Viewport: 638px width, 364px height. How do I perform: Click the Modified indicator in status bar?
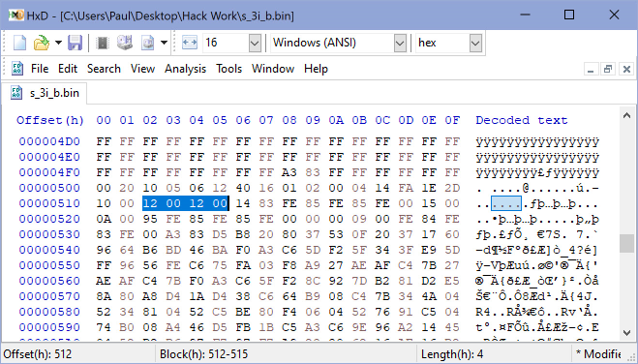coord(599,354)
